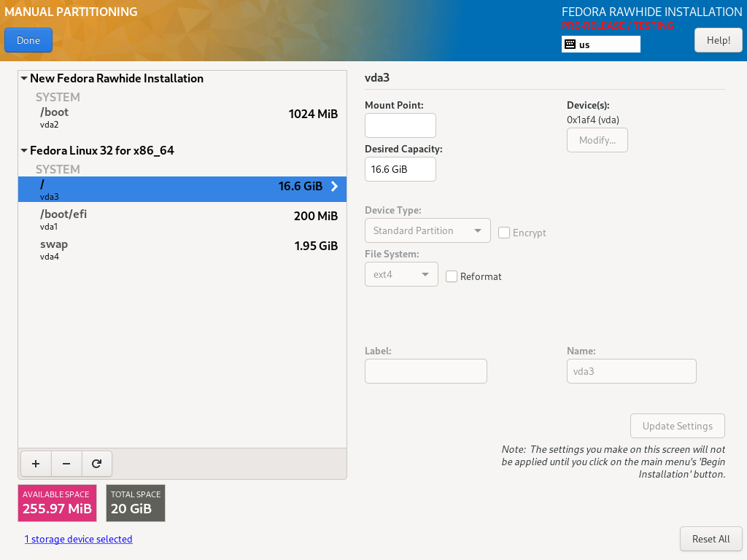
Task: Select the /boot/efi vda1 partition row
Action: point(182,219)
